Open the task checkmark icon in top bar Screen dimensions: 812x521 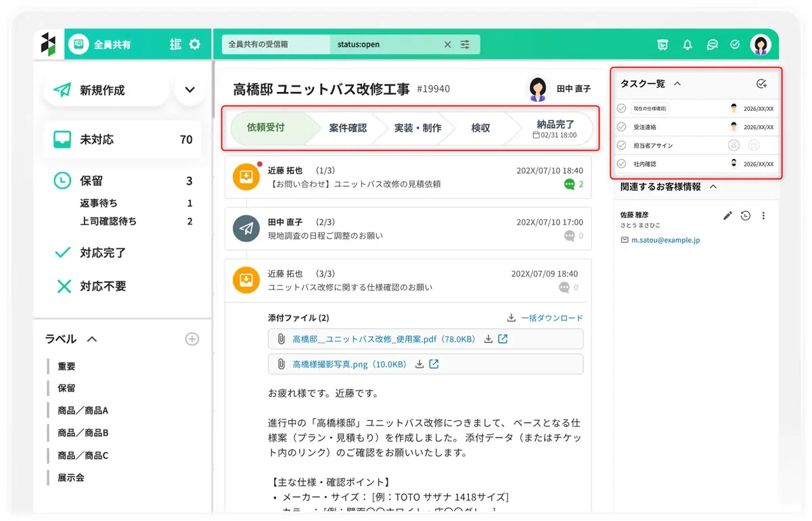point(735,45)
